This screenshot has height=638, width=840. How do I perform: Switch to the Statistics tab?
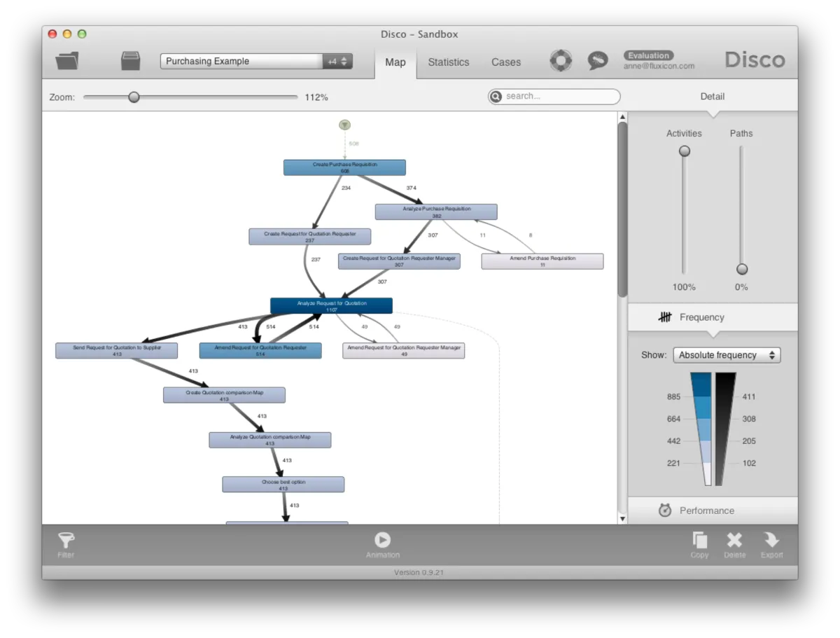[x=449, y=62]
